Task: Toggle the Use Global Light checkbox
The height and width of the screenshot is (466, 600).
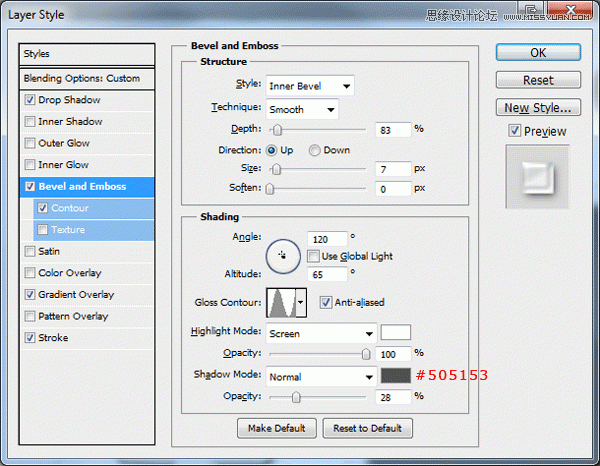Action: click(x=313, y=256)
